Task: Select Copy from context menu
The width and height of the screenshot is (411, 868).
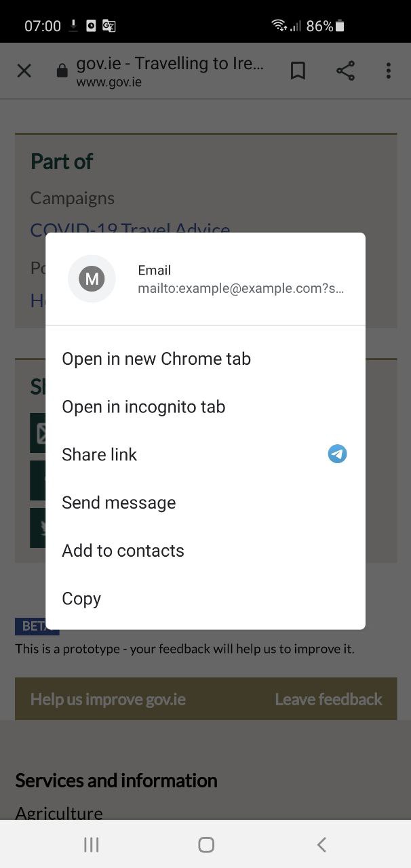Action: tap(206, 599)
